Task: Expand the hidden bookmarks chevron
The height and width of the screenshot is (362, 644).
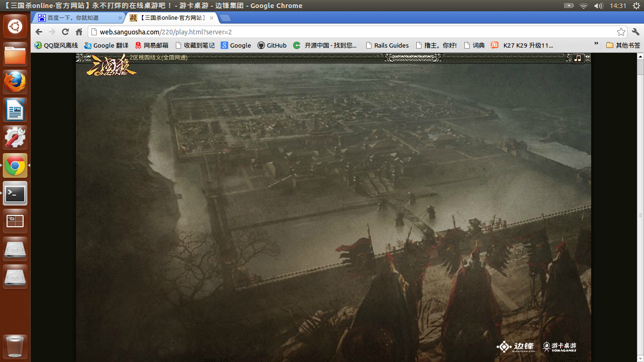Action: pyautogui.click(x=596, y=44)
